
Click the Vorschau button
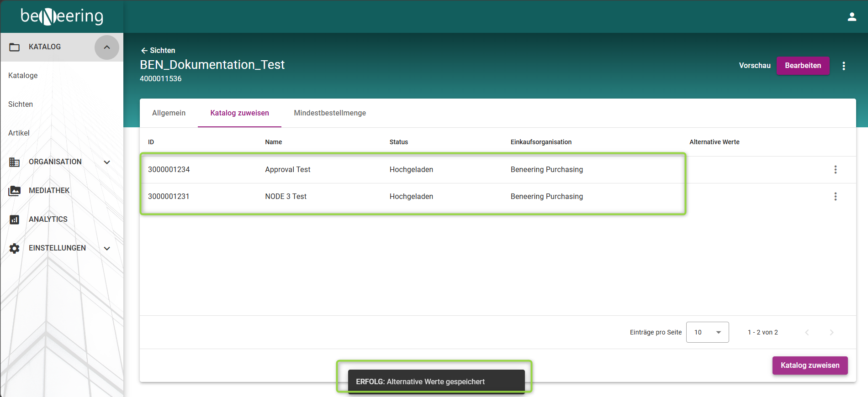[755, 66]
